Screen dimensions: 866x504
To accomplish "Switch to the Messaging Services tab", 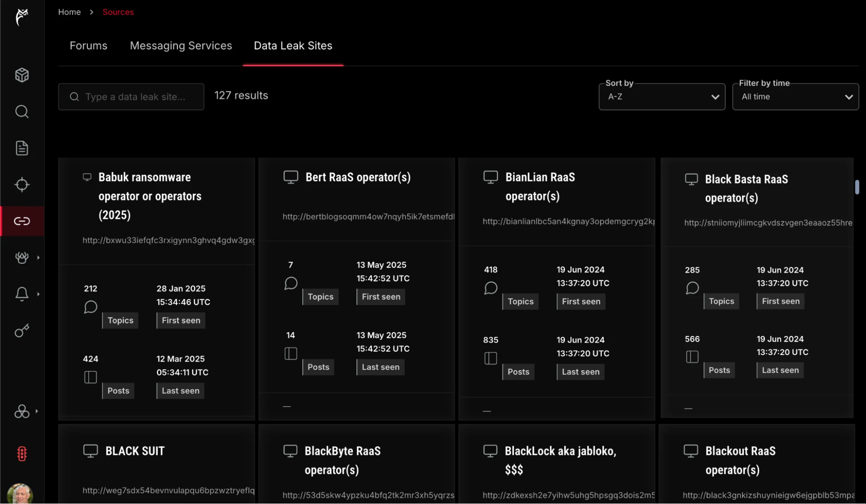I will coord(181,45).
